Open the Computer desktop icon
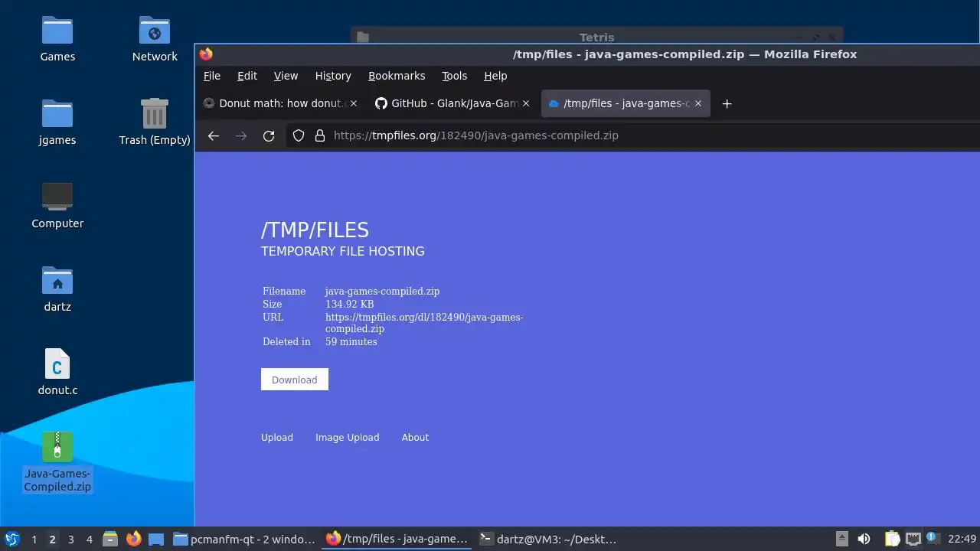 (x=57, y=205)
